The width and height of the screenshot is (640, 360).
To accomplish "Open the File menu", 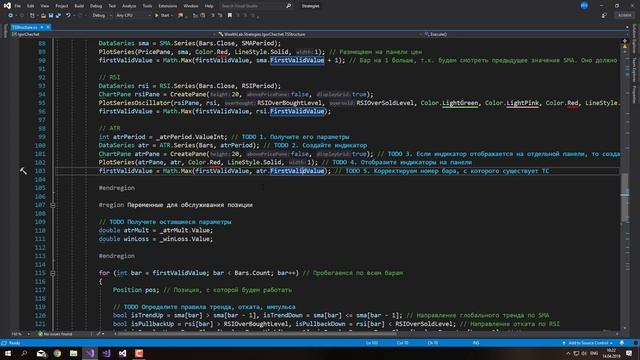I will click(18, 6).
